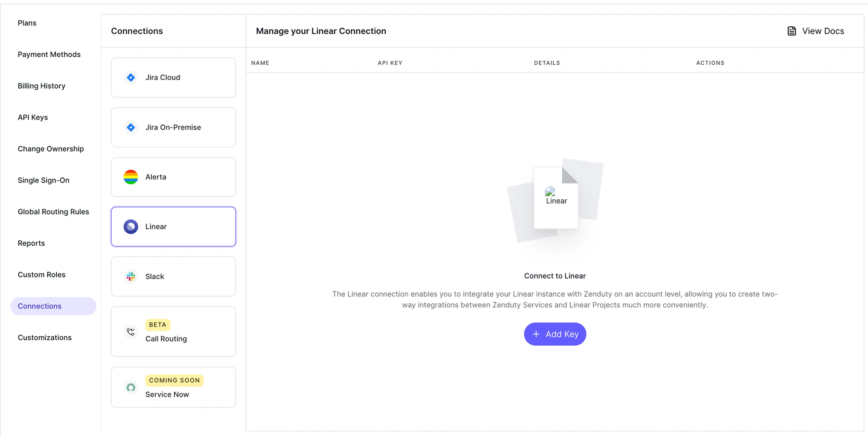Click the Service Now circle icon
Viewport: 868px width, 437px height.
coord(131,387)
